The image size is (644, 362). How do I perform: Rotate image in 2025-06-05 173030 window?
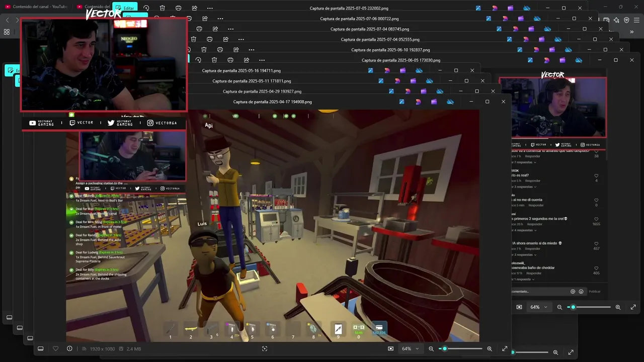[x=198, y=60]
